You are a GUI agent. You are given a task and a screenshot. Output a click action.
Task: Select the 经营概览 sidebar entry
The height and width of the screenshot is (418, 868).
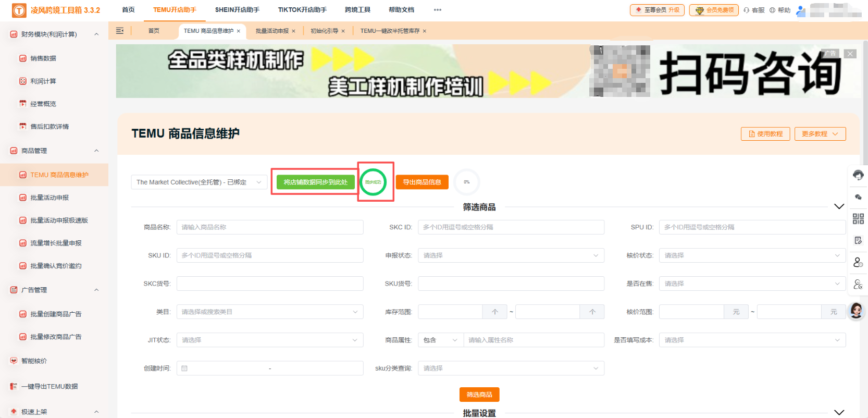pyautogui.click(x=43, y=104)
